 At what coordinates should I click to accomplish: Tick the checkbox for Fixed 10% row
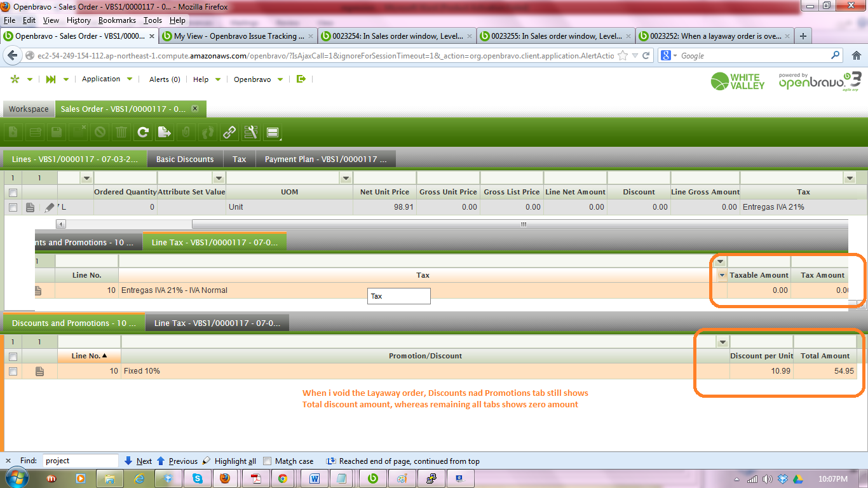click(x=13, y=371)
